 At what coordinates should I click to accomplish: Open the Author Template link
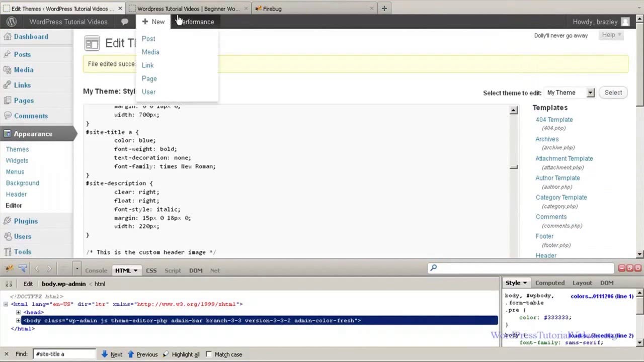click(x=557, y=178)
